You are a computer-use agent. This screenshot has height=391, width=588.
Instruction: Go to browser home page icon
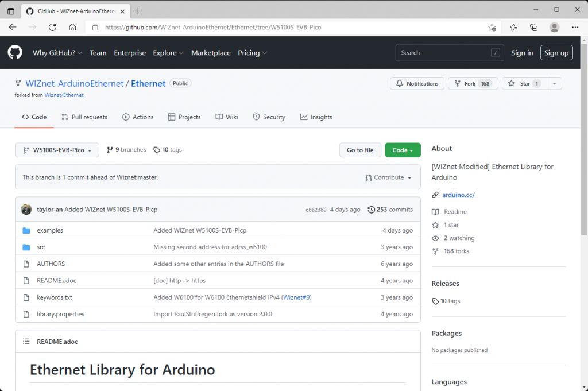click(x=72, y=27)
